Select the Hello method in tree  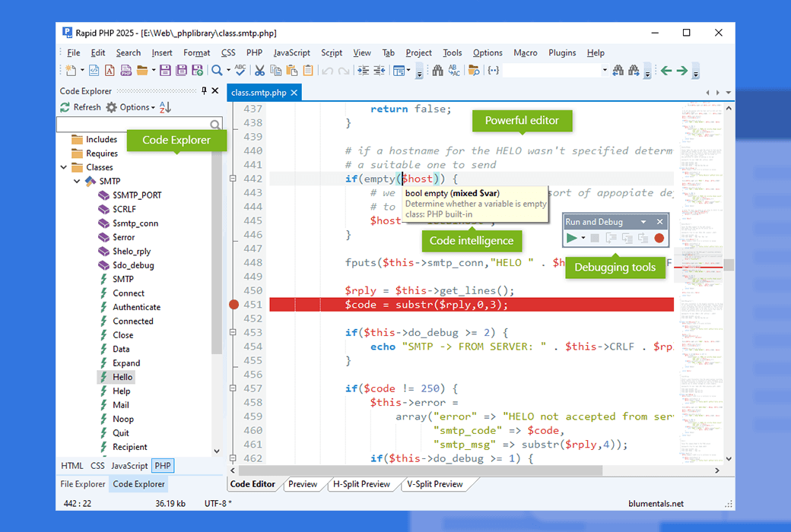coord(122,377)
